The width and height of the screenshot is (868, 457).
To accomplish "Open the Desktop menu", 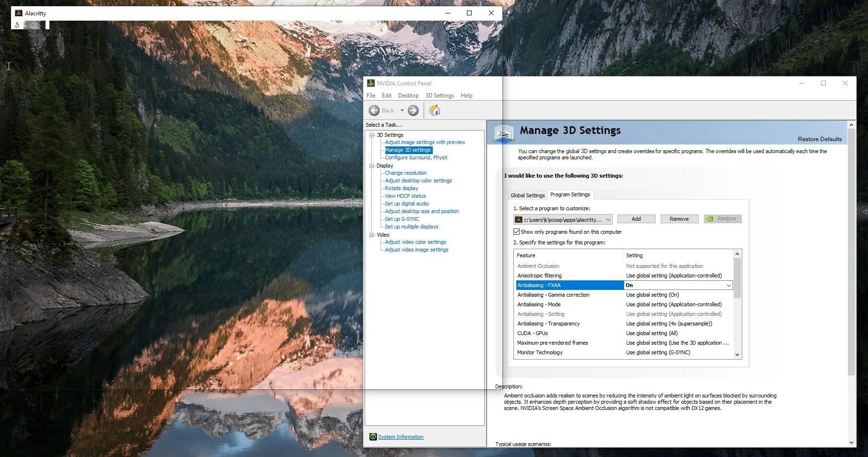I will [408, 96].
